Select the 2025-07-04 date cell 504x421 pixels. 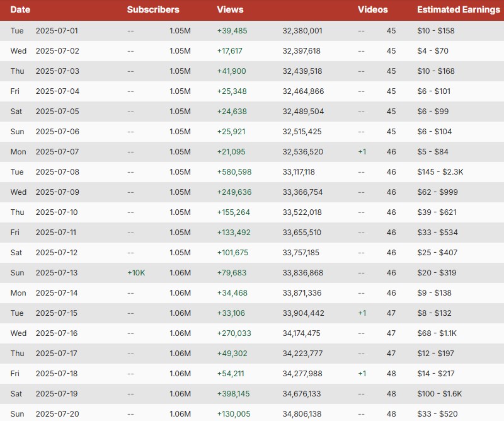tap(57, 91)
